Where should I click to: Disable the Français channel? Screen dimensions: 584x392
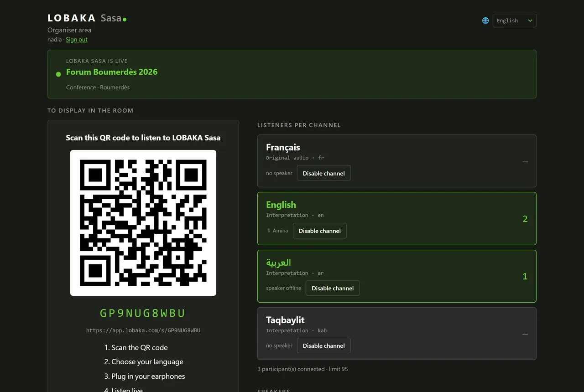[324, 173]
